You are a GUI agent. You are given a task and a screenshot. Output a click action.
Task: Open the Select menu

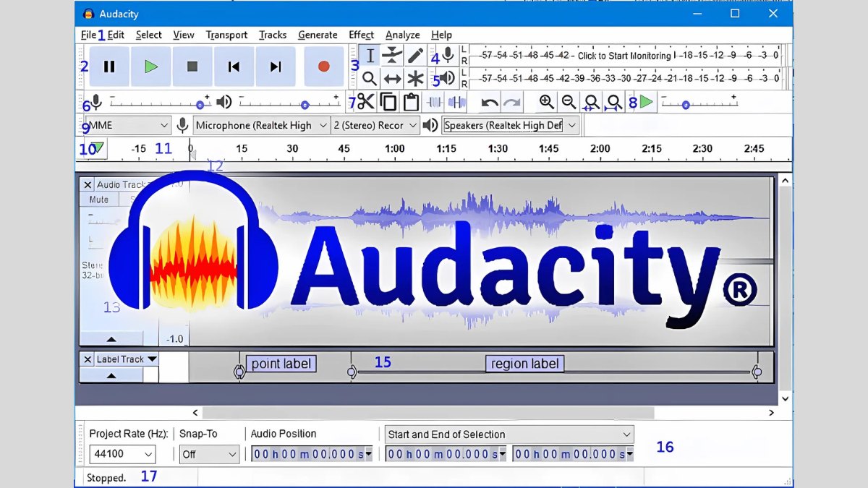[x=148, y=35]
